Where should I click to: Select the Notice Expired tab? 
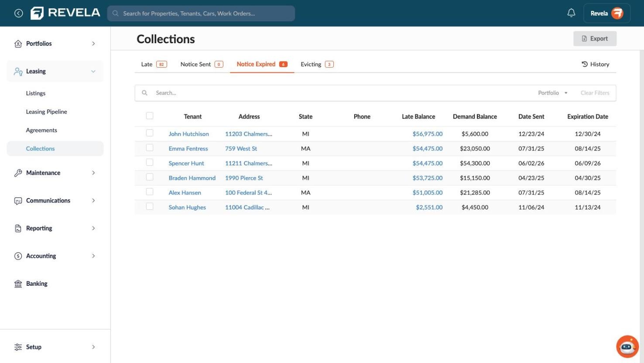(x=262, y=64)
